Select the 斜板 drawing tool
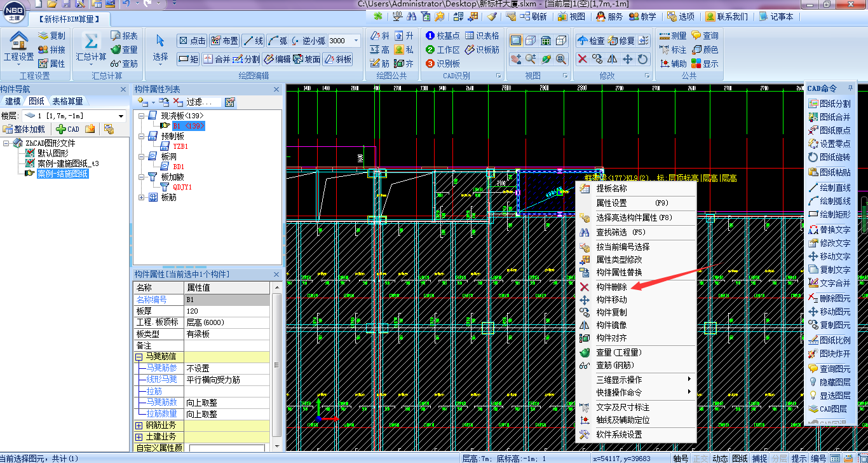 (x=337, y=59)
